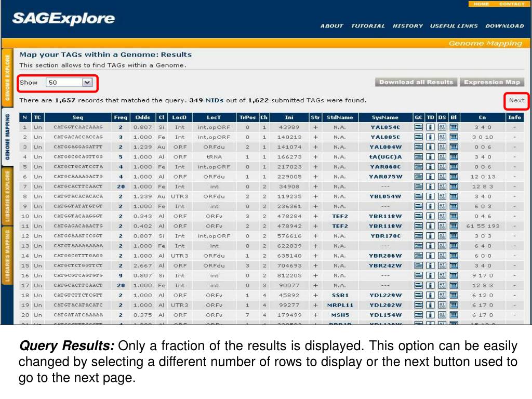The height and width of the screenshot is (399, 532).
Task: Open Bl icon in YBR170C row
Action: [454, 236]
